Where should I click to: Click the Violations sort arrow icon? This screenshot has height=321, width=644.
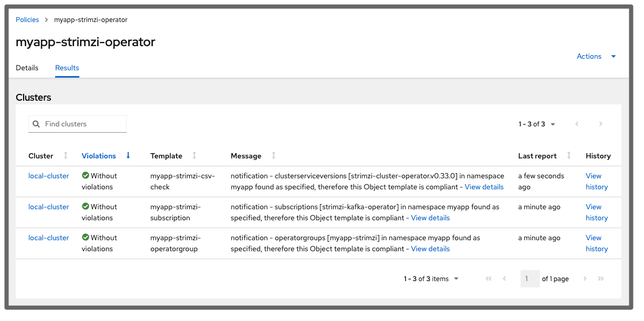128,156
